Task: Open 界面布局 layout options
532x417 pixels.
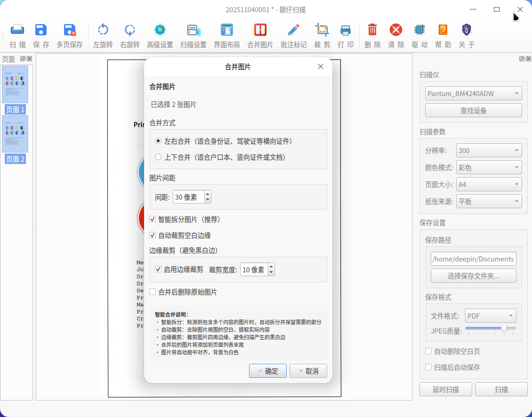Action: tap(226, 30)
